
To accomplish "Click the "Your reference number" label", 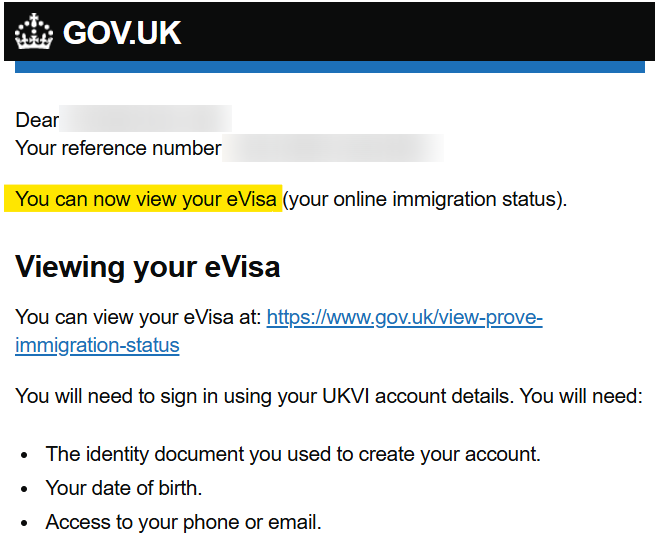I will [118, 148].
